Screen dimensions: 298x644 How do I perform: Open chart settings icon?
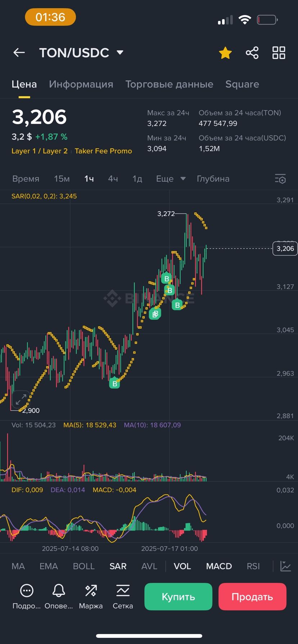[280, 179]
